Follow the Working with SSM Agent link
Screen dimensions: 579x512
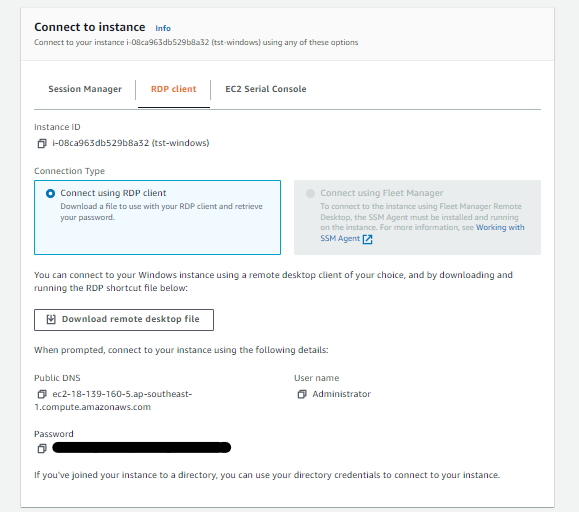(x=422, y=233)
